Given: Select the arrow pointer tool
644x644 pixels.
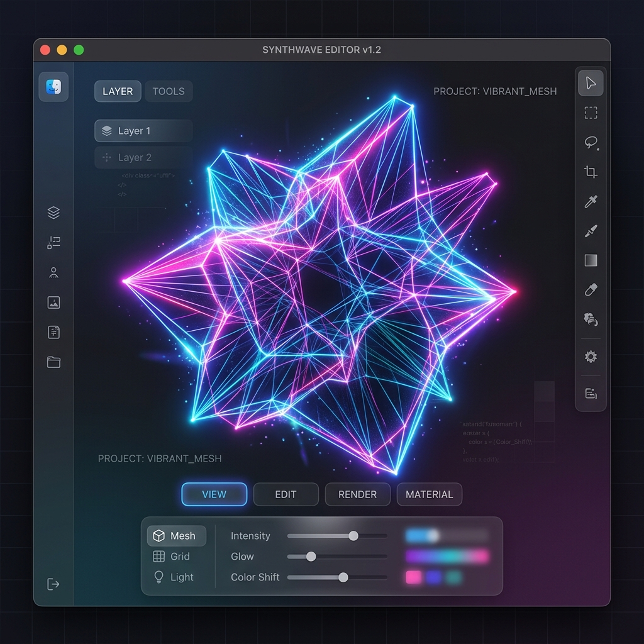Looking at the screenshot, I should point(591,83).
